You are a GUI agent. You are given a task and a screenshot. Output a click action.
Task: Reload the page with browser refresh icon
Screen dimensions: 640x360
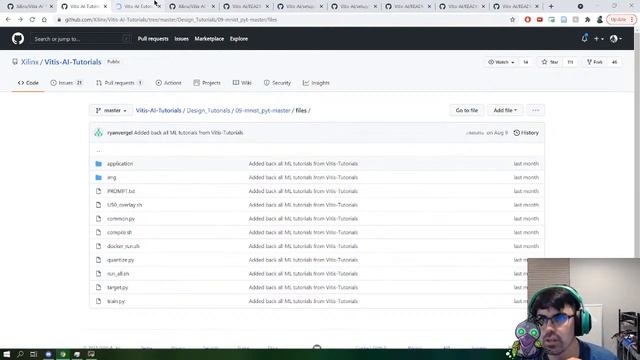pyautogui.click(x=32, y=19)
